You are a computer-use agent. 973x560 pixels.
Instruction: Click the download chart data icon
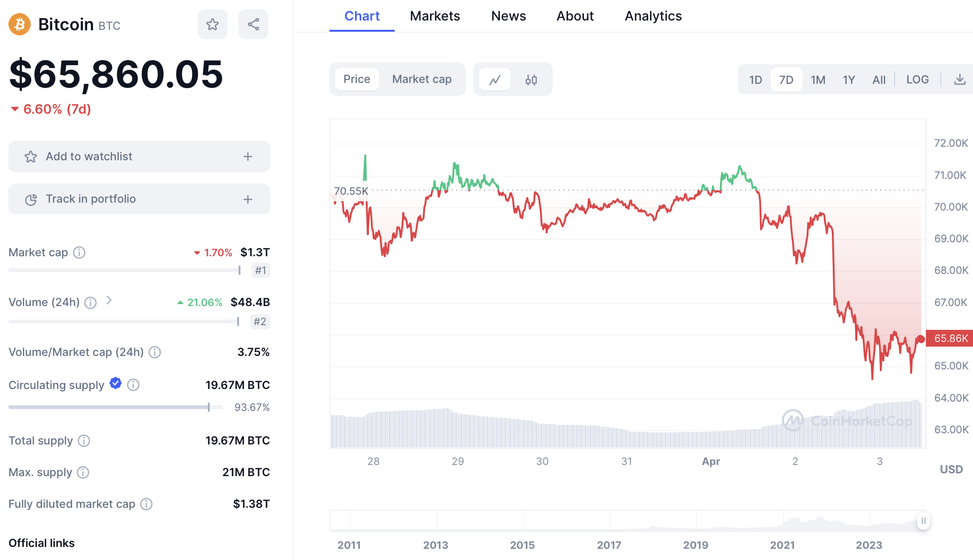[959, 80]
